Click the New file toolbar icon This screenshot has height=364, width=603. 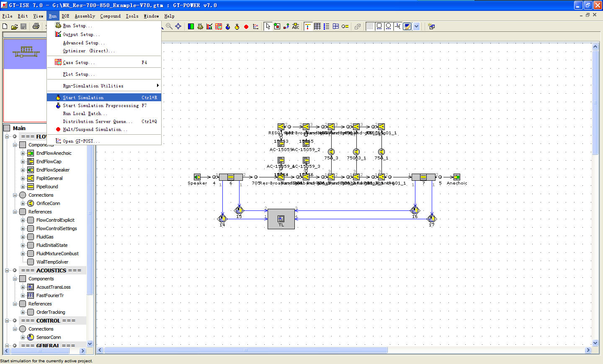tap(5, 26)
